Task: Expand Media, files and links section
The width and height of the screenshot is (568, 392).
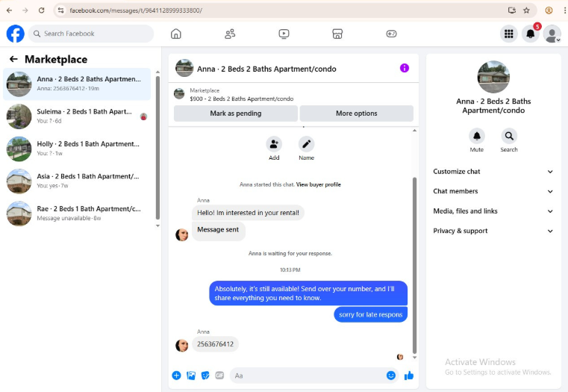Action: coord(493,211)
